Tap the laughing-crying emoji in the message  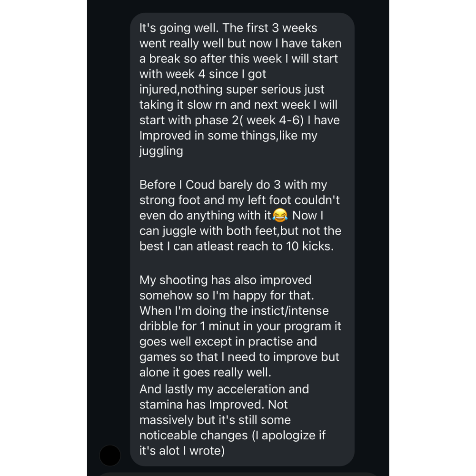tap(280, 215)
